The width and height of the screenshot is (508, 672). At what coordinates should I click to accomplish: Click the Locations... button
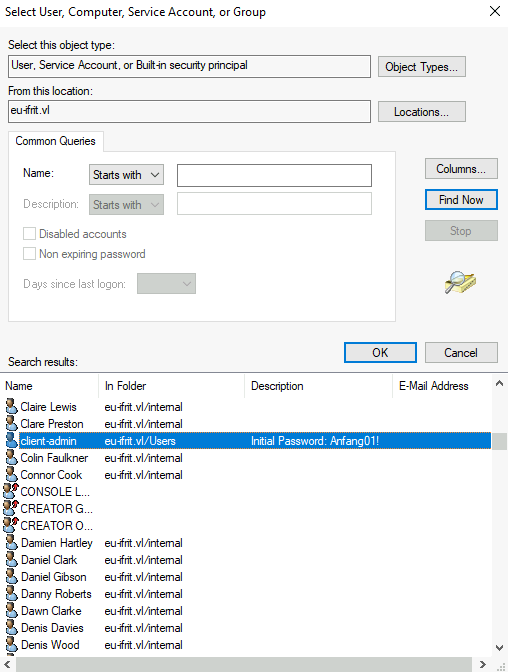pos(421,112)
